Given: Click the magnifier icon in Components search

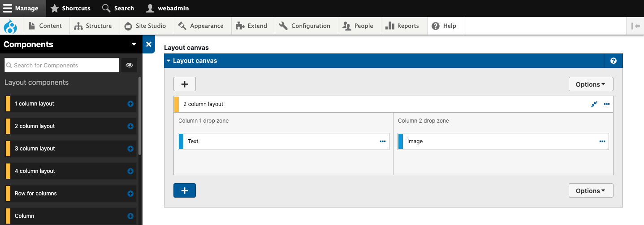Looking at the screenshot, I should 9,66.
